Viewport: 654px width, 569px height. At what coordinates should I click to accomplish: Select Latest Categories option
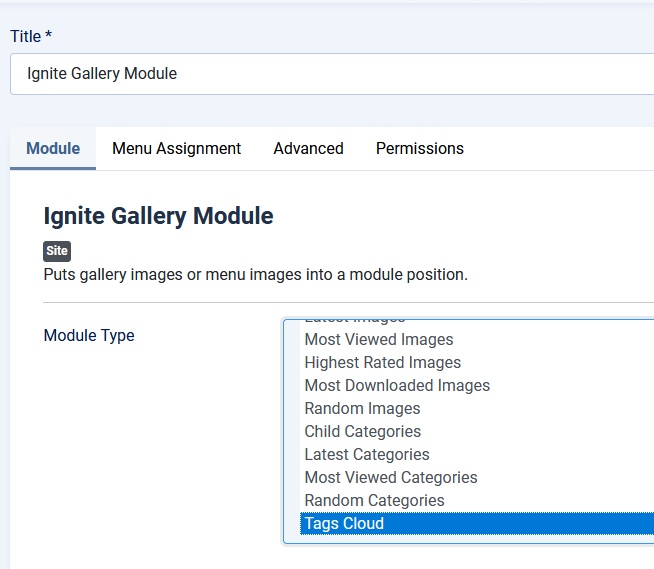click(367, 455)
